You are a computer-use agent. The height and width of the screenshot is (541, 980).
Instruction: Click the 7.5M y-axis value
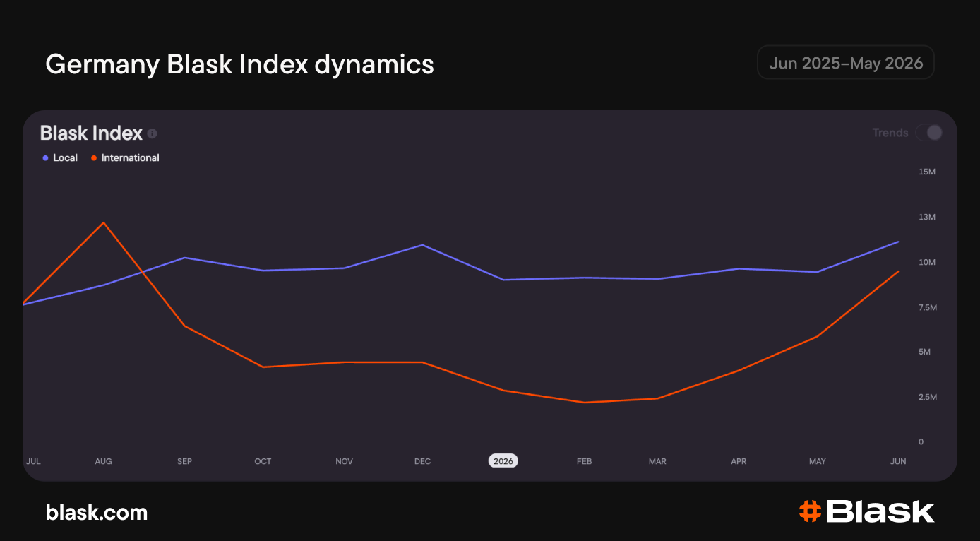point(927,307)
